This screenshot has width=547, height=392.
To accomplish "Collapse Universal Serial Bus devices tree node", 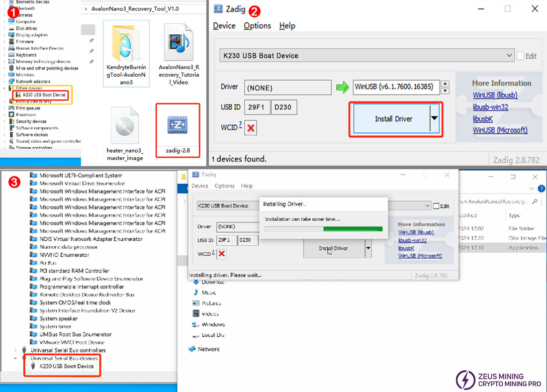I will (16, 358).
